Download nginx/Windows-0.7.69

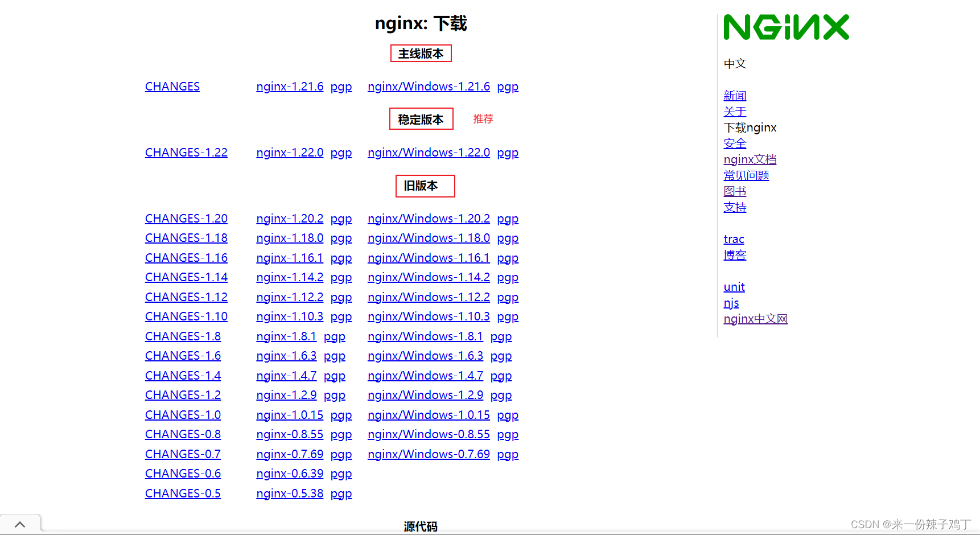point(429,454)
